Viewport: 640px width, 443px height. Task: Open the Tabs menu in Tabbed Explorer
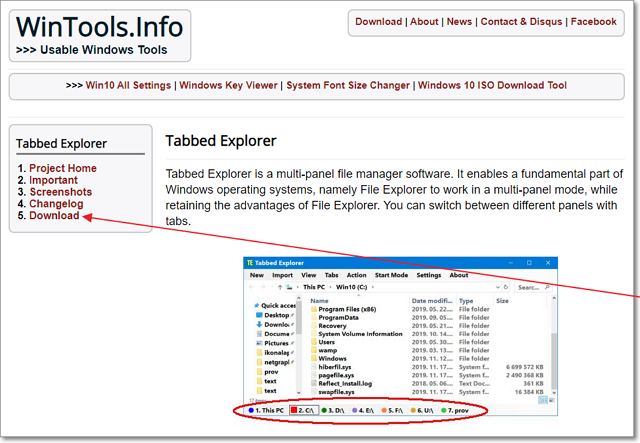coord(332,275)
